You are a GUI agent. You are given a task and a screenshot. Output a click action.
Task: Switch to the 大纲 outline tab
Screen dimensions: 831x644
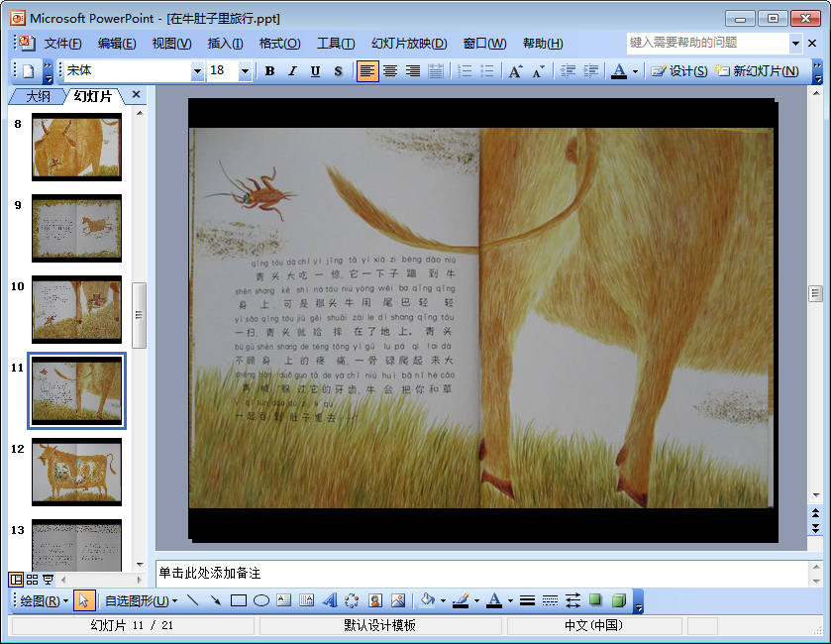coord(39,96)
